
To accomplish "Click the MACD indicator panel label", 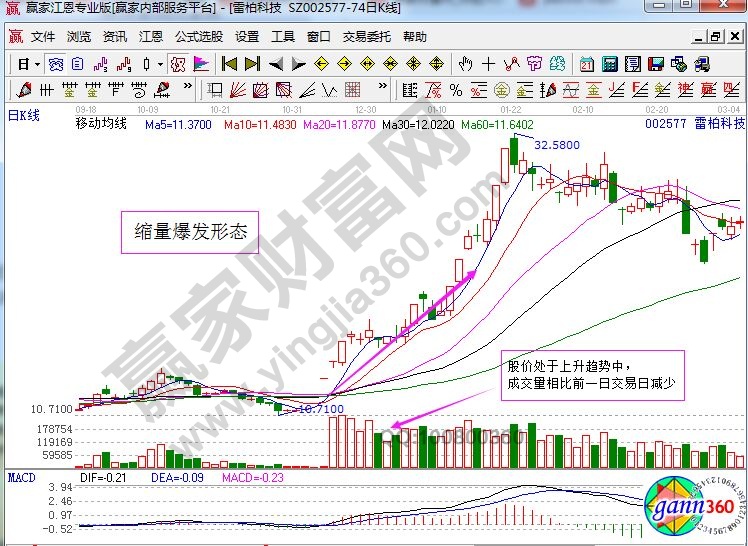I will tap(22, 478).
